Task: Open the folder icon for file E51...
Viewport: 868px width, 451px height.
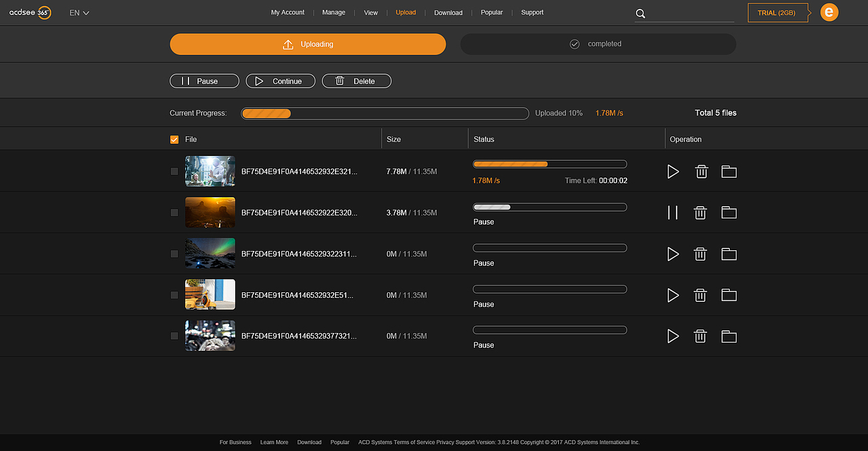Action: coord(729,295)
